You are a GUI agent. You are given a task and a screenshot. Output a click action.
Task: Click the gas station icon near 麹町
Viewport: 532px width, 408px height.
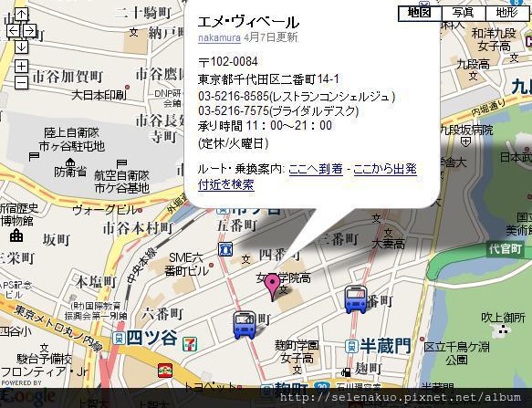pyautogui.click(x=346, y=372)
